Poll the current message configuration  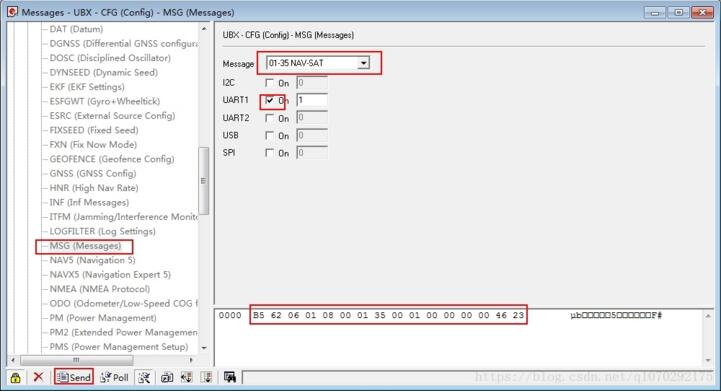coord(114,377)
